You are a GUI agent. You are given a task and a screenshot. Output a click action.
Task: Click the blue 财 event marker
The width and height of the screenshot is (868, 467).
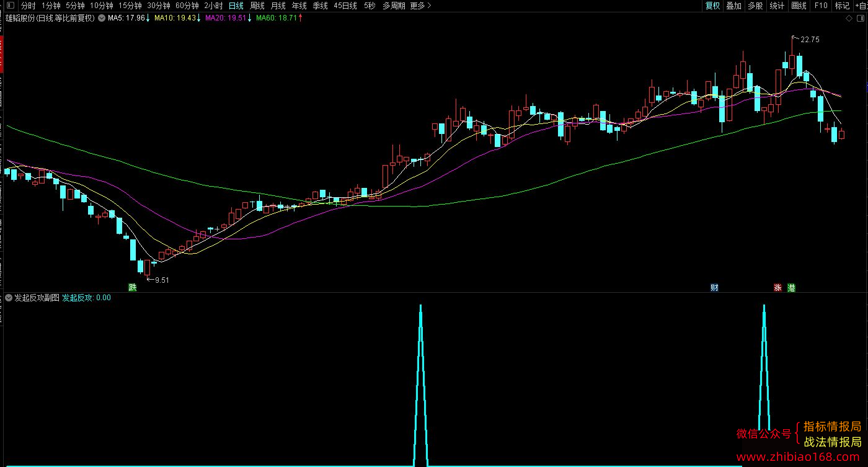pos(714,287)
